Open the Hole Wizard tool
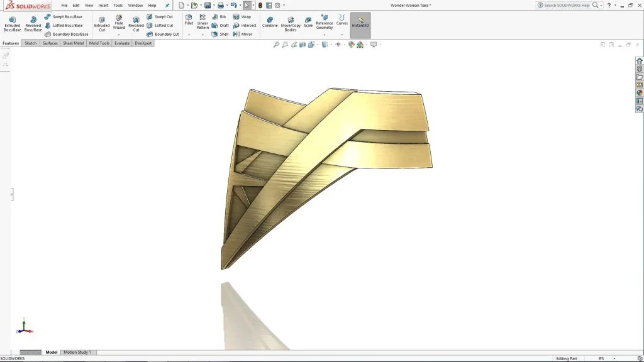The height and width of the screenshot is (362, 644). pos(119,23)
